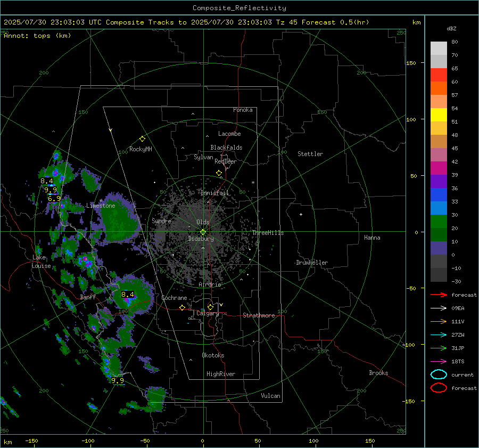
Task: Select the cyan 27ZW arrow icon
Action: coord(439,335)
